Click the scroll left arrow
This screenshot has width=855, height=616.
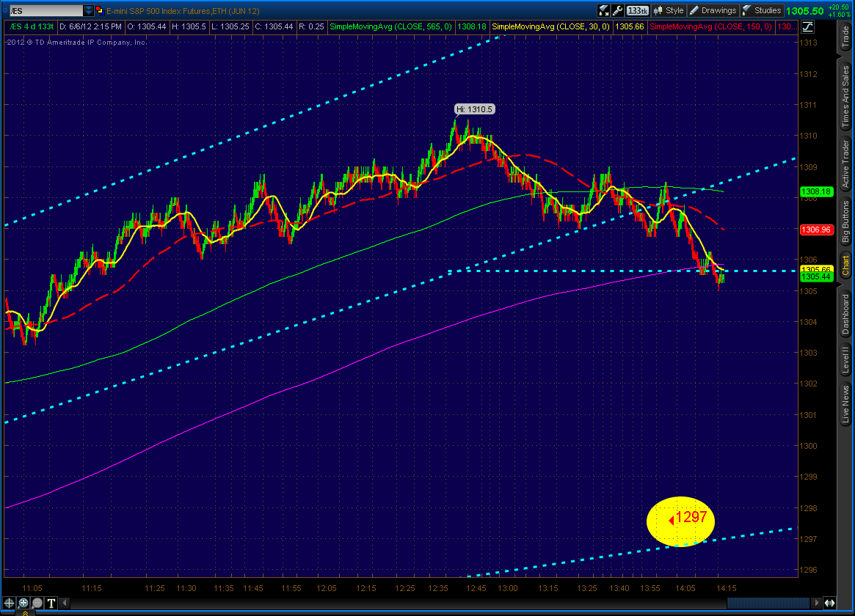tap(65, 603)
